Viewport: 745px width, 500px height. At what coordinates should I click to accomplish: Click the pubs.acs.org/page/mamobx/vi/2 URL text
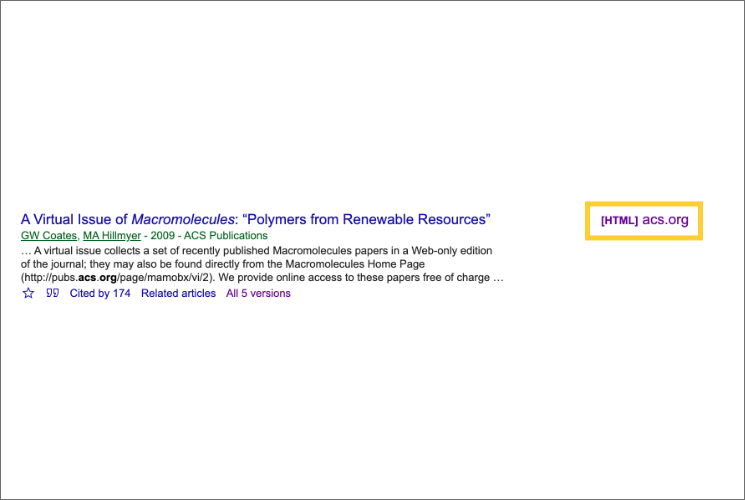pos(117,277)
